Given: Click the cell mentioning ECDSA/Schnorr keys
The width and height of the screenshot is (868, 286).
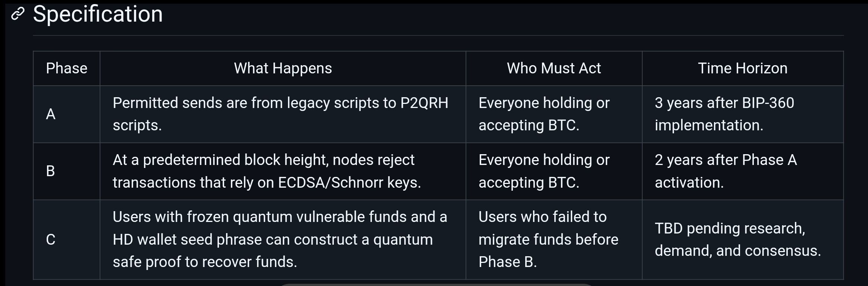Looking at the screenshot, I should [283, 171].
